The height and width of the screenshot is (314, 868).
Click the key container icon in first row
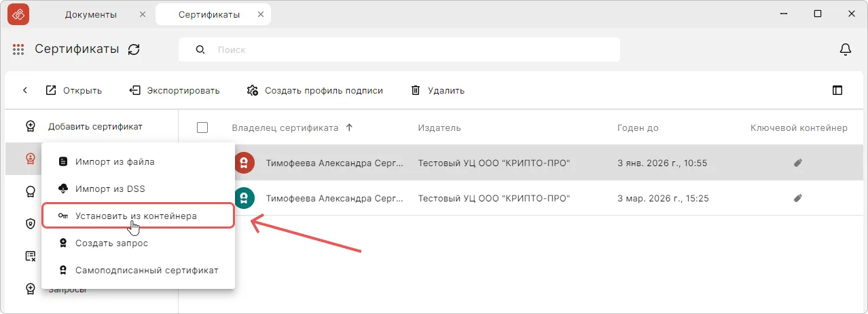tap(798, 163)
